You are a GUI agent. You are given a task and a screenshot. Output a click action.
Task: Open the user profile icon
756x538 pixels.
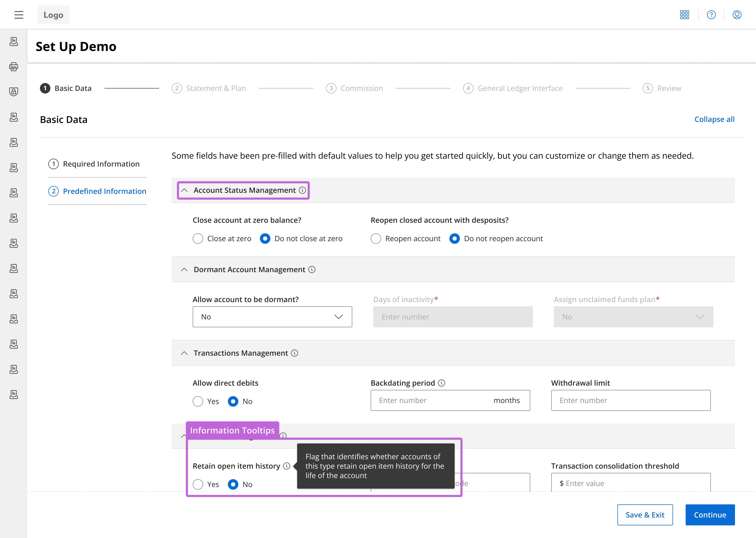pos(737,14)
